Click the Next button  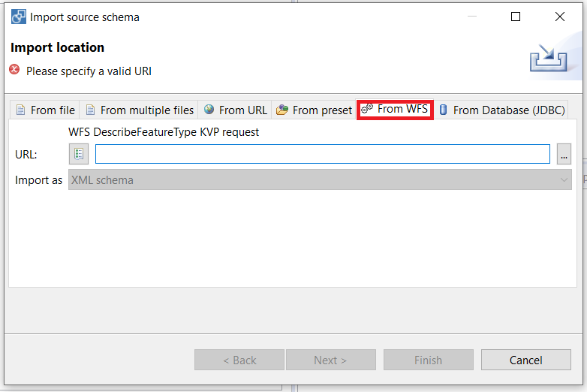(x=331, y=360)
